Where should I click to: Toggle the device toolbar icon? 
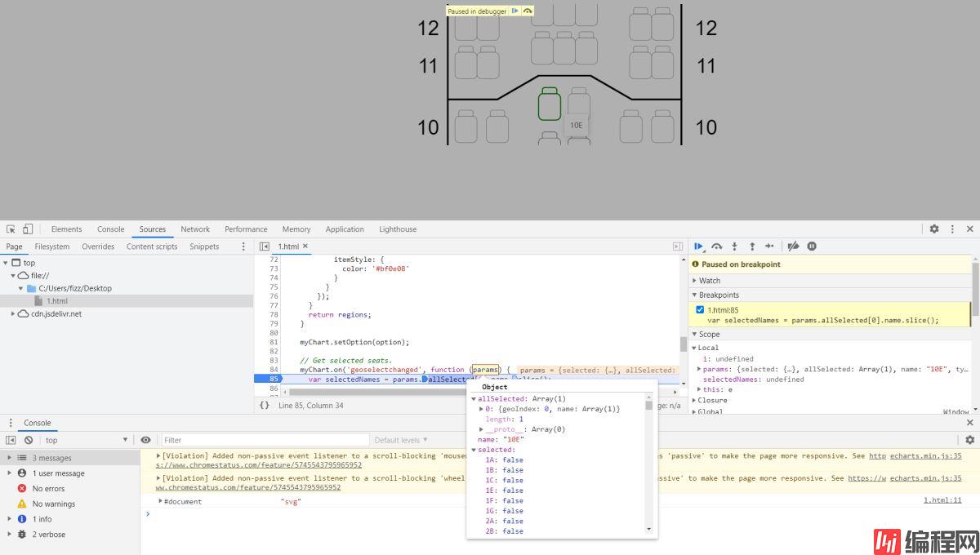click(x=27, y=229)
